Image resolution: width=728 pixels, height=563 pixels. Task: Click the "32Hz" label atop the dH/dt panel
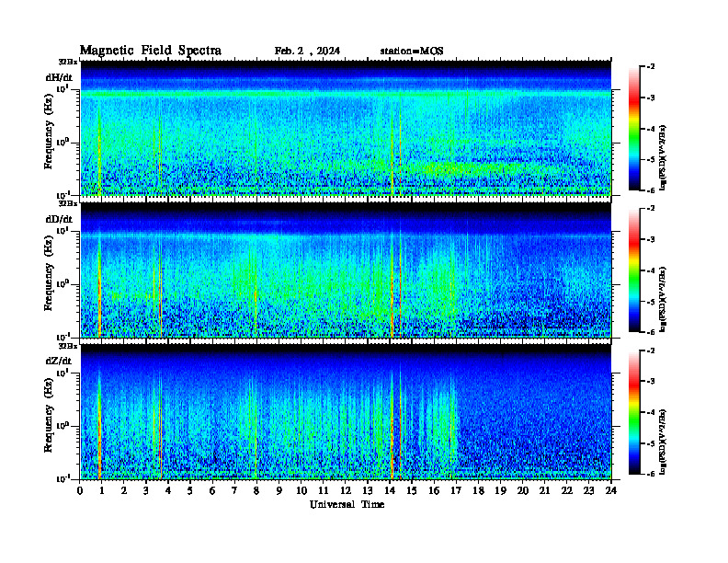[x=67, y=62]
